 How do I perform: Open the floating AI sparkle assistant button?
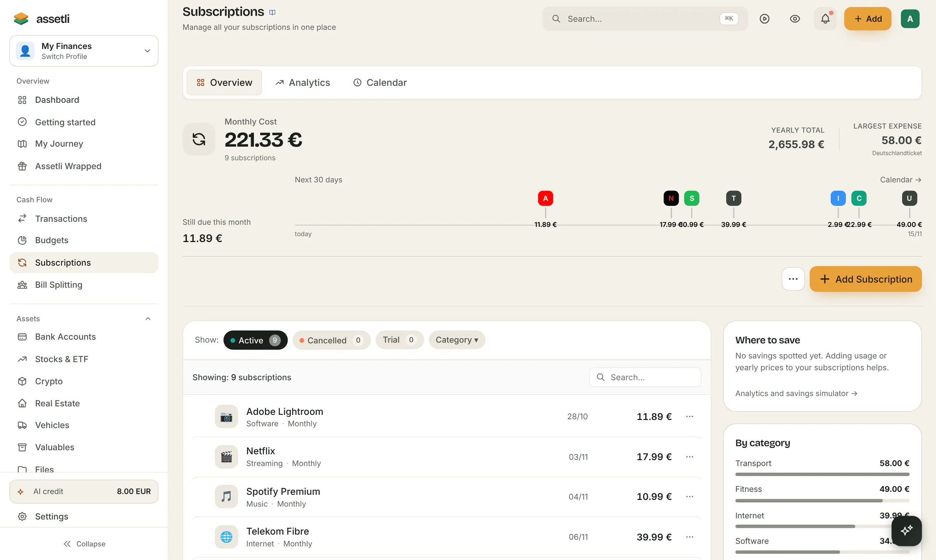pyautogui.click(x=906, y=531)
